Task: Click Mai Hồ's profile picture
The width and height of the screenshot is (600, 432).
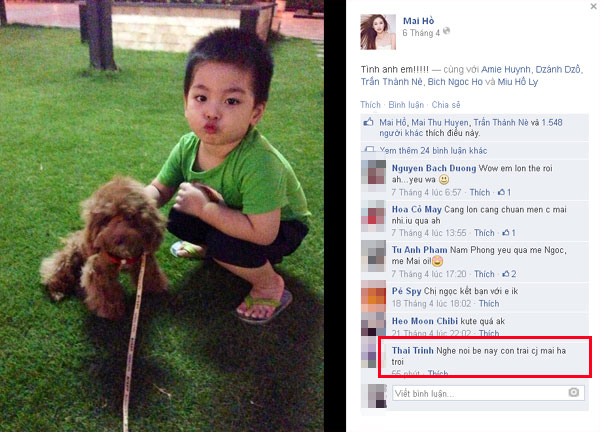Action: [378, 32]
